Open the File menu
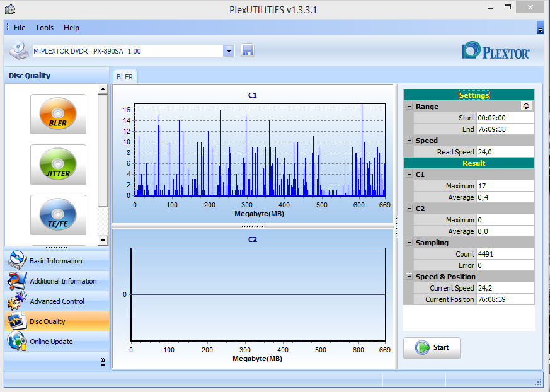Screen dimensions: 550x392 point(20,27)
